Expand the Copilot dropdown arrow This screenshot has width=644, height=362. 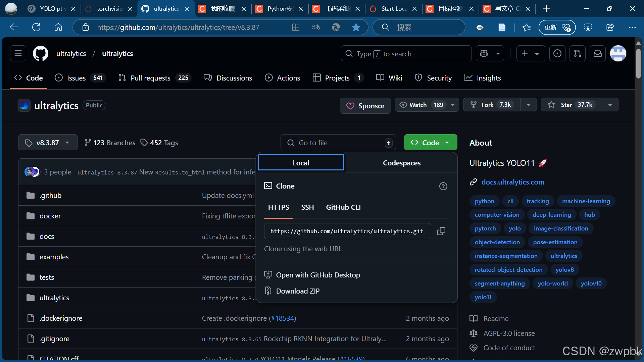click(x=498, y=53)
